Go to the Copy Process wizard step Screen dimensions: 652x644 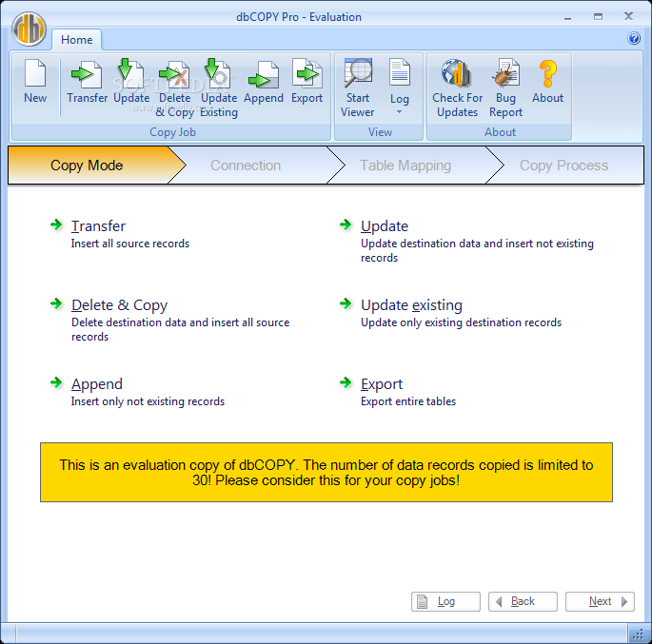point(563,166)
